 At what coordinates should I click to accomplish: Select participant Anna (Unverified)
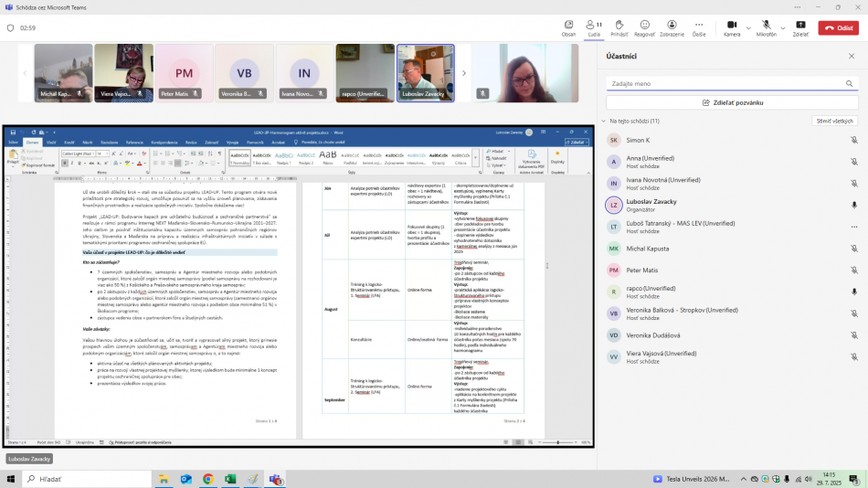click(732, 162)
